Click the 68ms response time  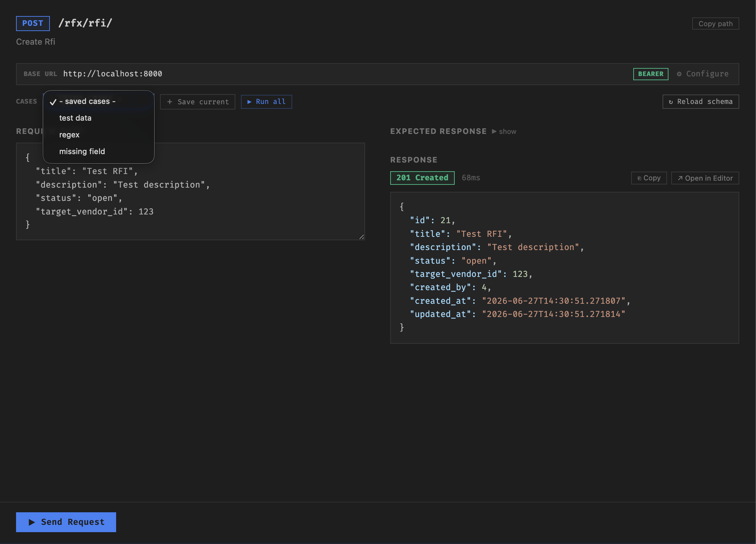[471, 178]
